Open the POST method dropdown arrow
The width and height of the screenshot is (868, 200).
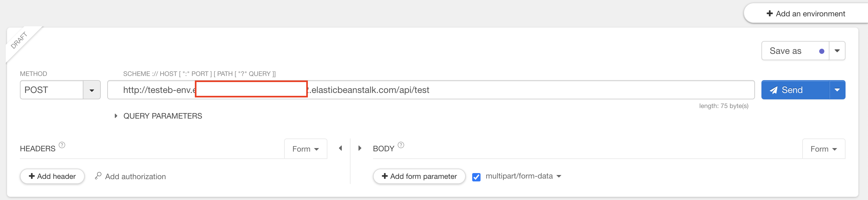[92, 90]
